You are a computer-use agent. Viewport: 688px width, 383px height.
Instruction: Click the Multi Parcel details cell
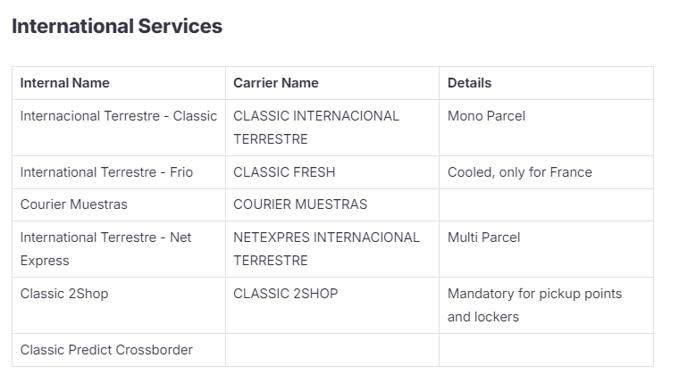click(x=546, y=249)
